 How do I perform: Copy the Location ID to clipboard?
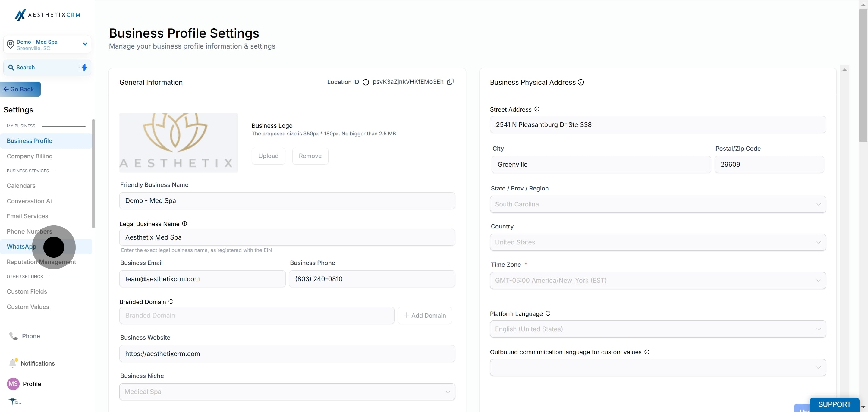pos(450,82)
